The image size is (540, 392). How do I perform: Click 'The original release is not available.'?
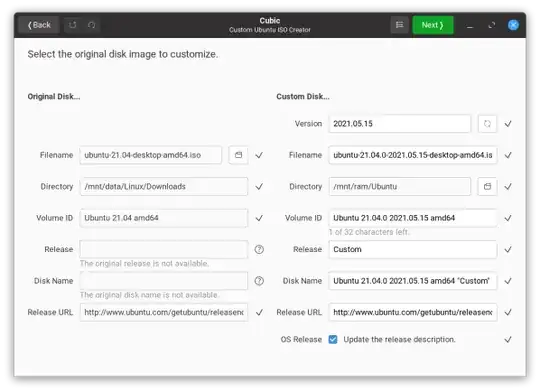coord(144,264)
